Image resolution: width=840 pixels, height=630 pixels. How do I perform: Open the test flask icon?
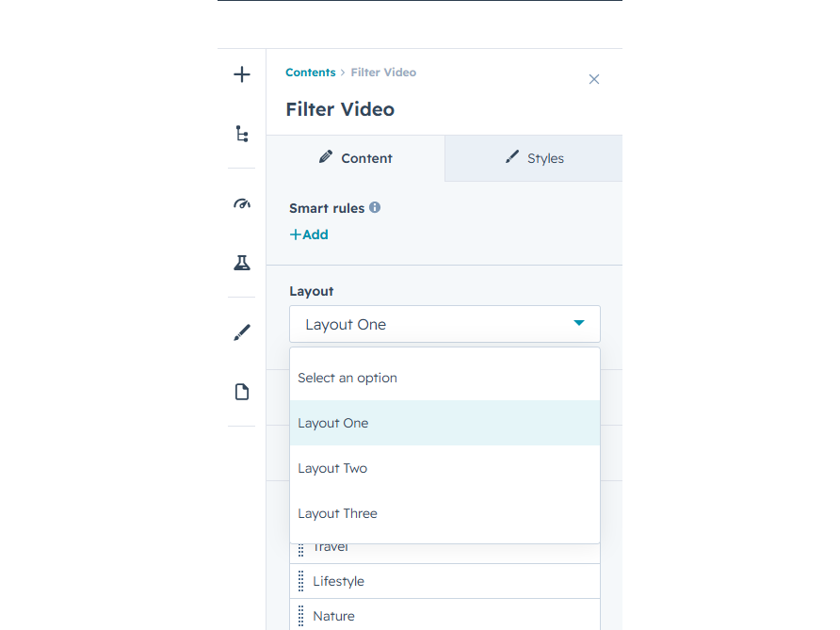point(242,263)
